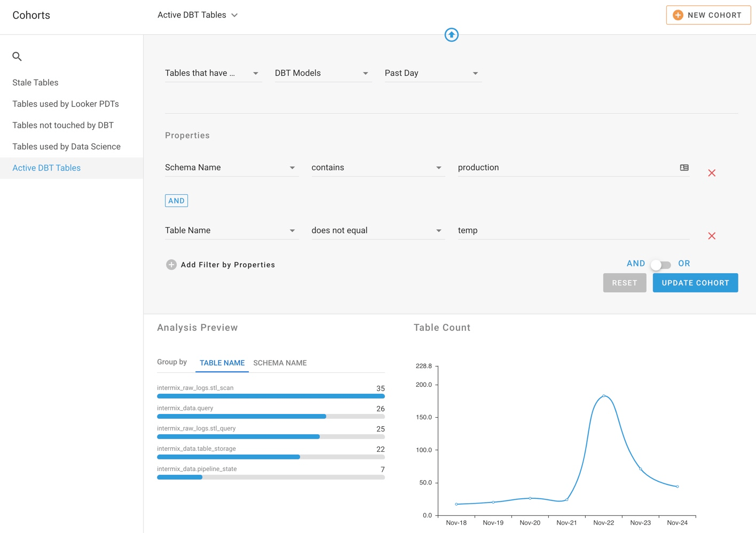Screen dimensions: 756x533
Task: Click the AND operator badge between filters
Action: tap(176, 201)
